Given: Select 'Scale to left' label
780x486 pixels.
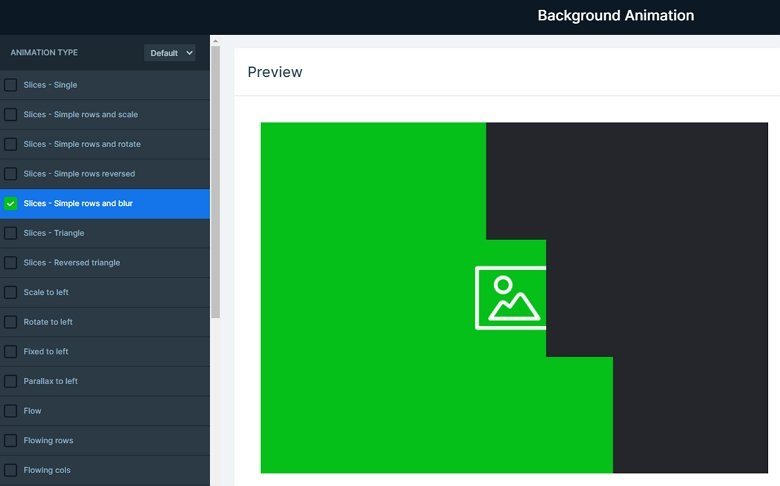Looking at the screenshot, I should [x=46, y=292].
